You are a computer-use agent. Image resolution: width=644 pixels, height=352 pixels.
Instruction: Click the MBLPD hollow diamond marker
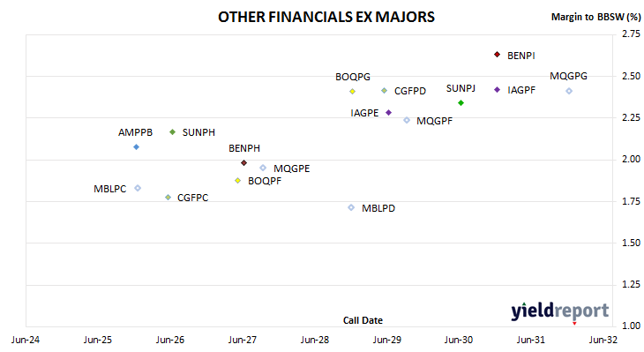(351, 207)
